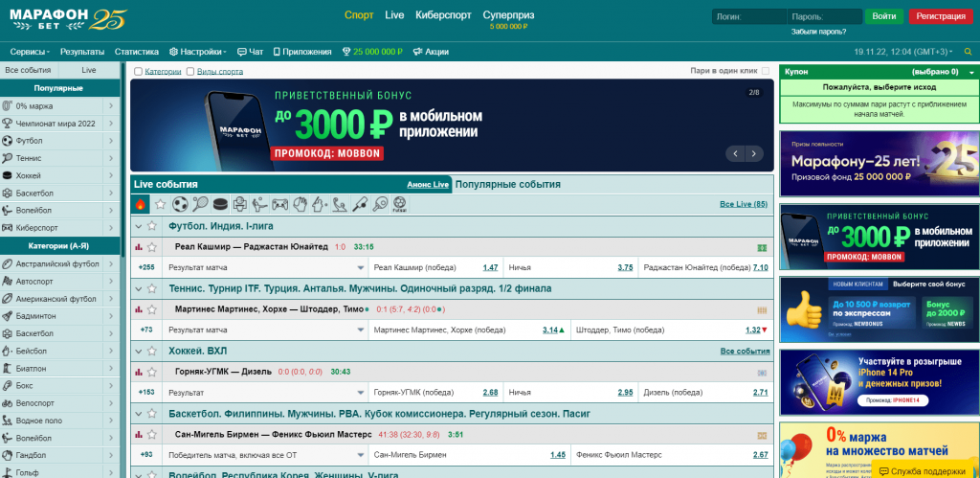The width and height of the screenshot is (980, 478).
Task: Click the search magnifier icon in top bar
Action: (x=969, y=52)
